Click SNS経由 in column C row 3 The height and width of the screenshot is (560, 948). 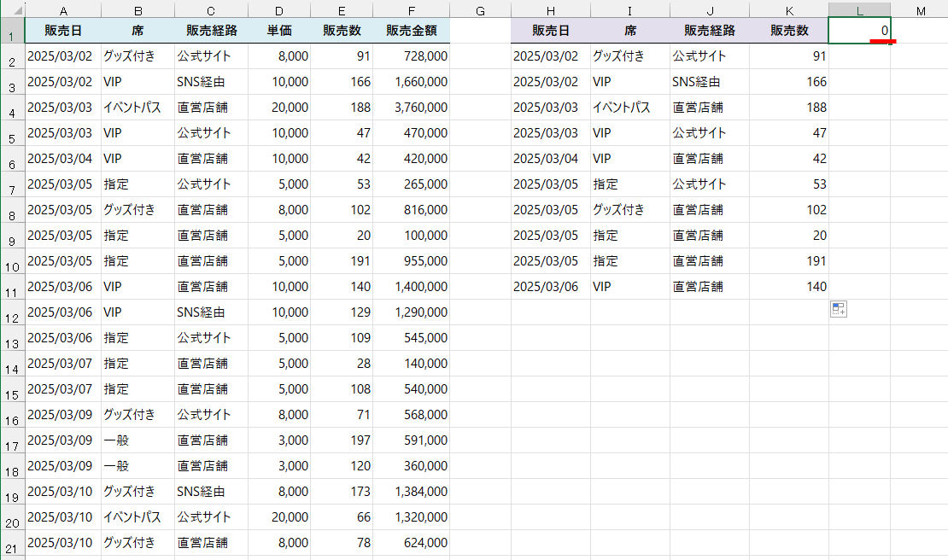click(x=211, y=82)
